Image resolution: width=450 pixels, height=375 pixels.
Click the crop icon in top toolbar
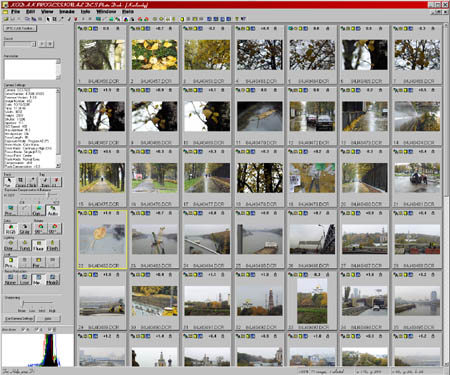(x=54, y=19)
